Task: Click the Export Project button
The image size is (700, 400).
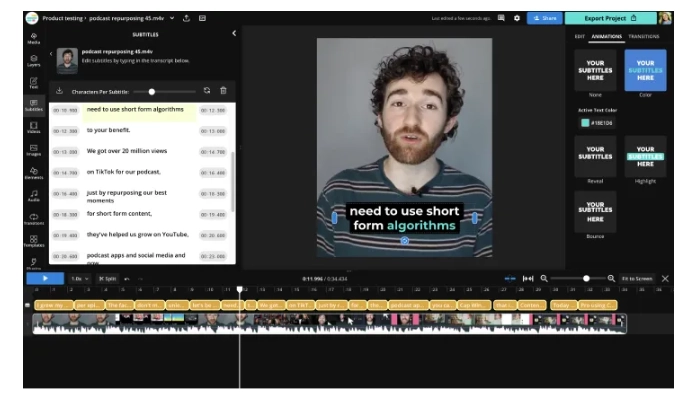Action: pyautogui.click(x=610, y=18)
